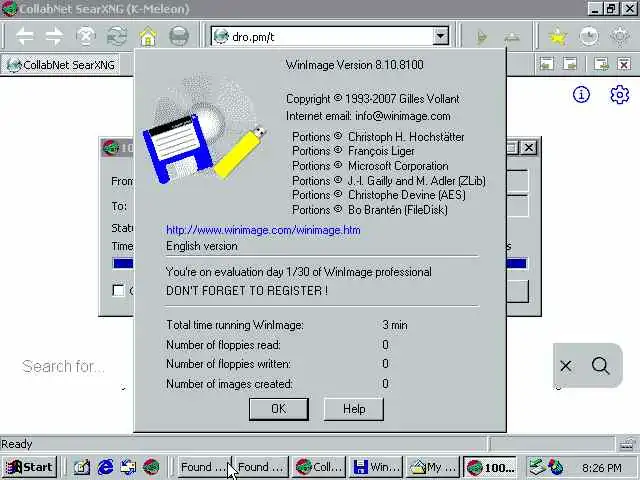Clear the search with the X icon

coord(566,366)
